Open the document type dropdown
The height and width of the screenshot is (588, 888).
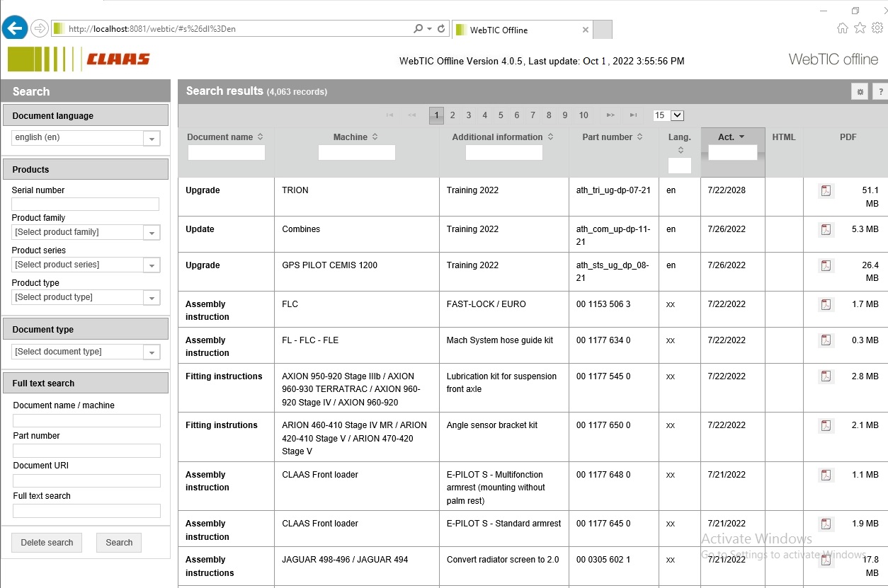point(152,352)
